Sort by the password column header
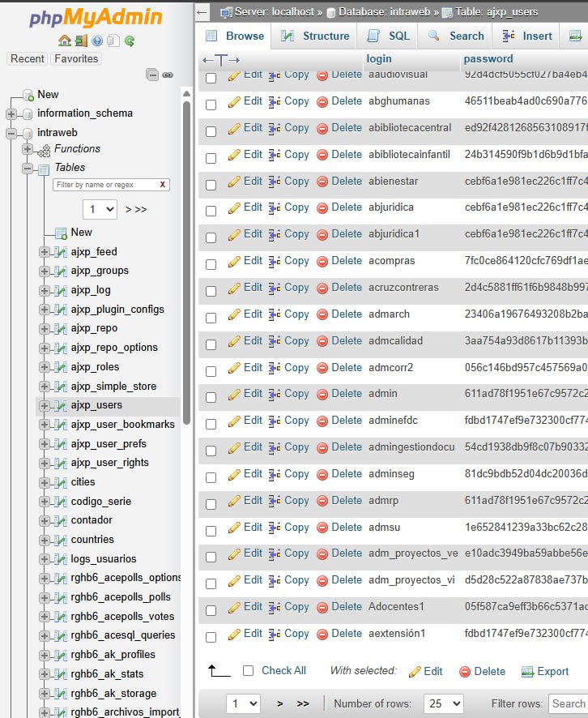Screen dimensions: 588x718 (488, 59)
